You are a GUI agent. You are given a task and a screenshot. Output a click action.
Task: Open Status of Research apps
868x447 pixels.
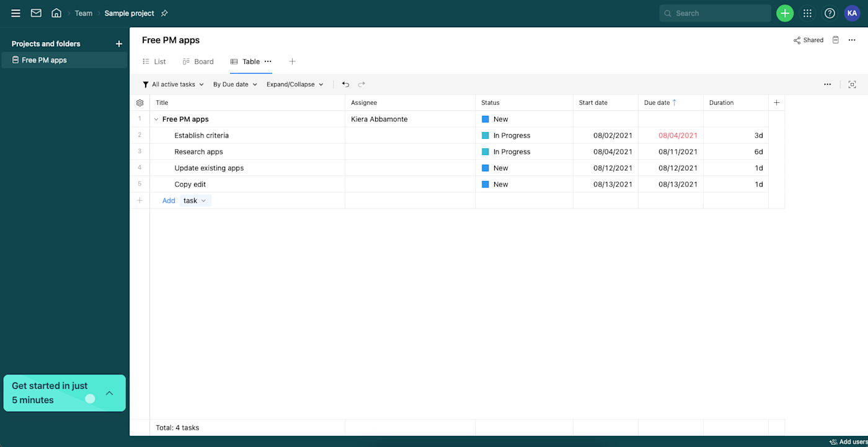[x=524, y=152]
